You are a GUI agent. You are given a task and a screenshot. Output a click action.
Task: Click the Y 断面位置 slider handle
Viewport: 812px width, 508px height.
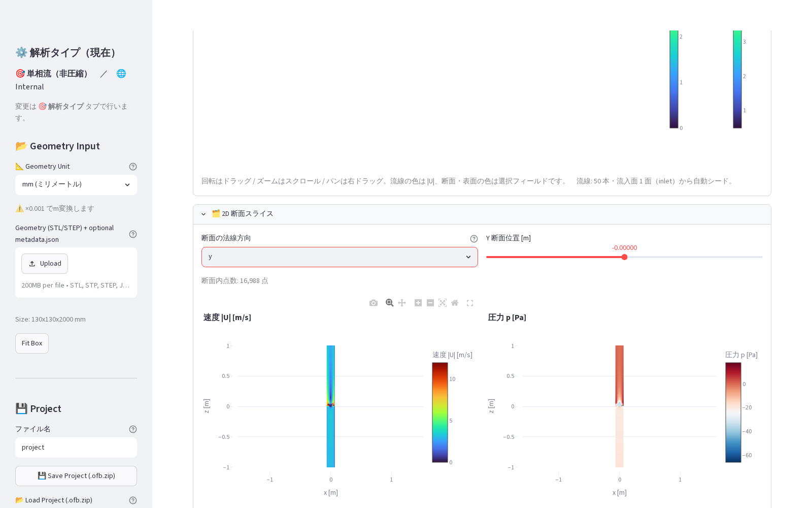[624, 257]
